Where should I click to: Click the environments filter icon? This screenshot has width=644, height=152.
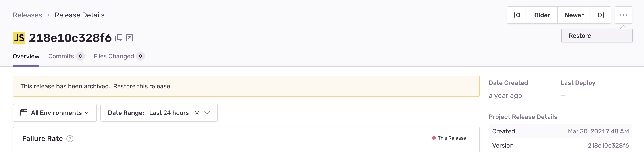pos(23,113)
